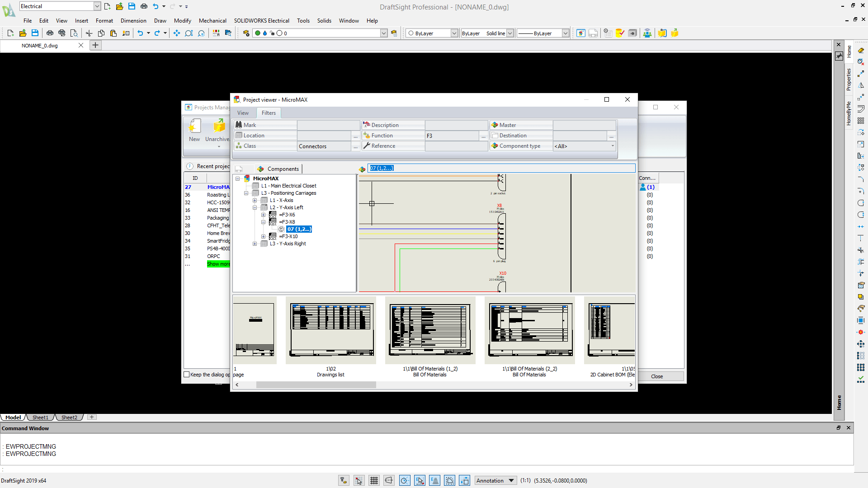Image resolution: width=868 pixels, height=488 pixels.
Task: Toggle the Master filter in Project viewer
Action: pos(494,125)
